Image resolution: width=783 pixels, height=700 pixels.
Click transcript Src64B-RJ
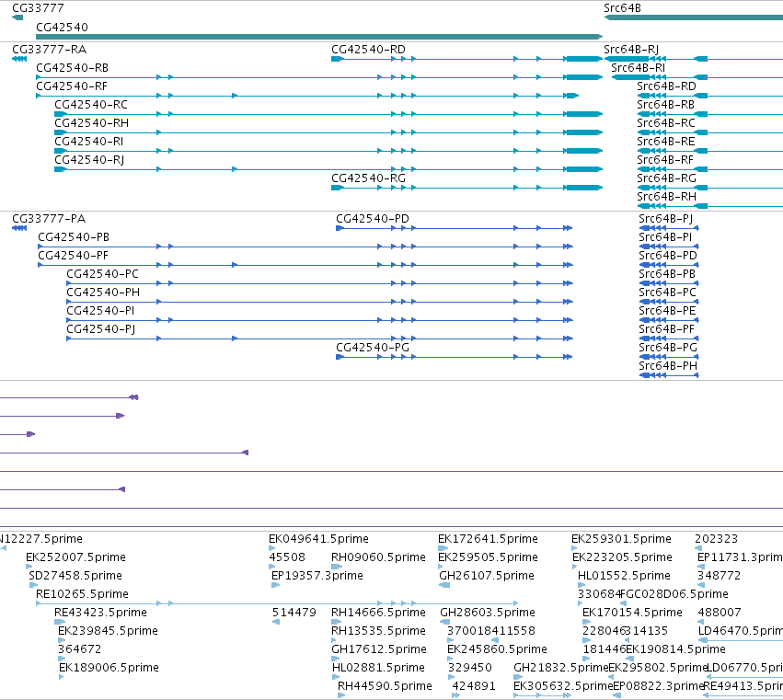click(x=631, y=50)
